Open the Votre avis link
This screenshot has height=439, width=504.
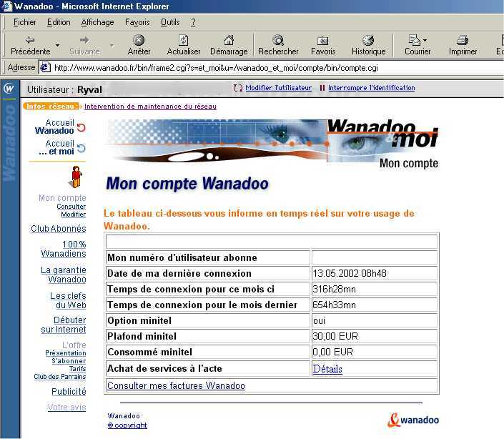67,408
